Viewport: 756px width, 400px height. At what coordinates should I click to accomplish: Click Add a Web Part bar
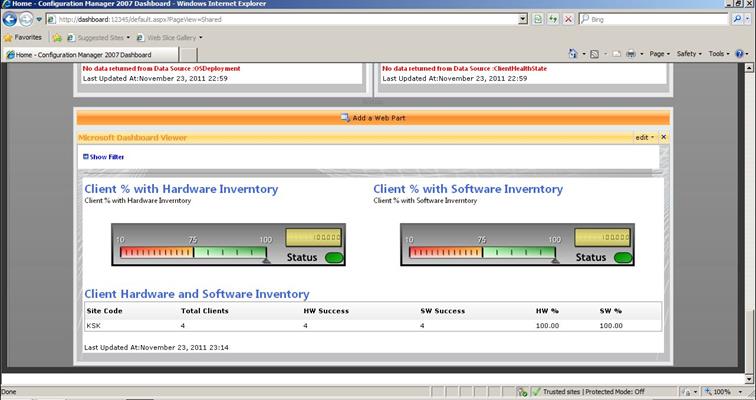click(x=373, y=118)
